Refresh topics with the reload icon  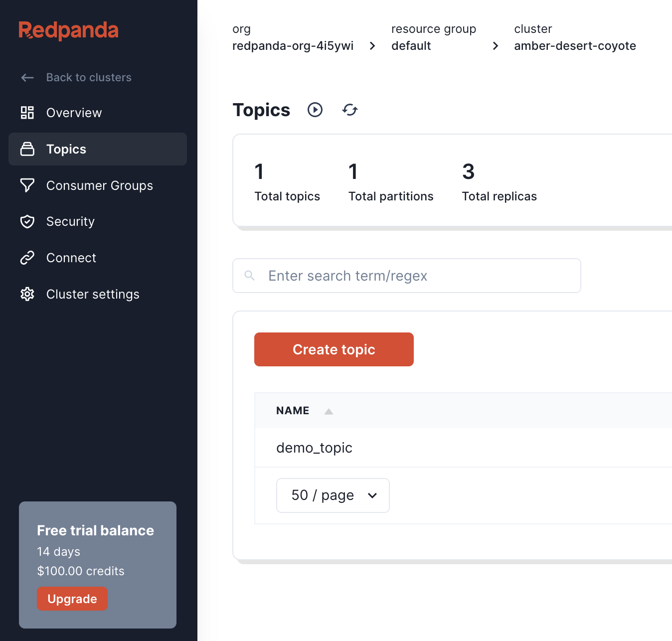[350, 110]
